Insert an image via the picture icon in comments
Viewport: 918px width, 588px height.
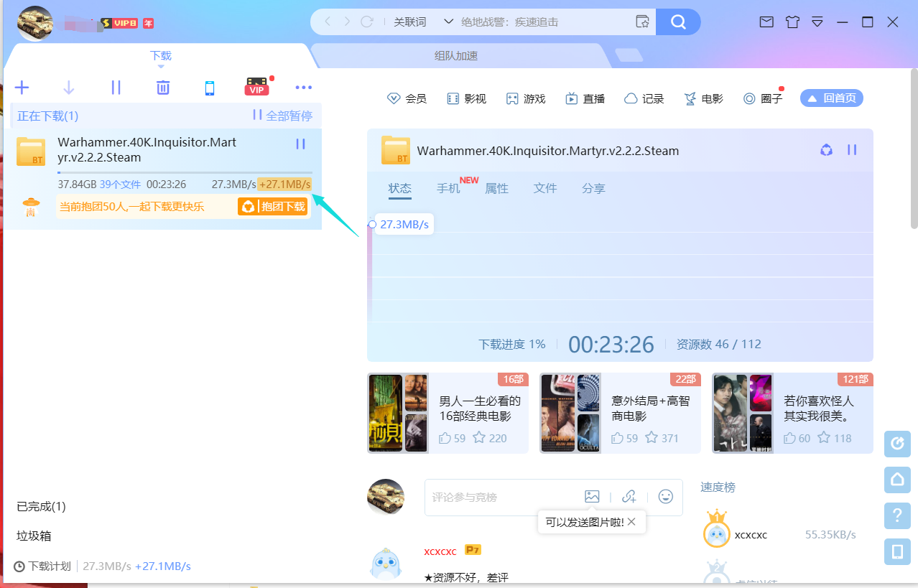coord(592,496)
